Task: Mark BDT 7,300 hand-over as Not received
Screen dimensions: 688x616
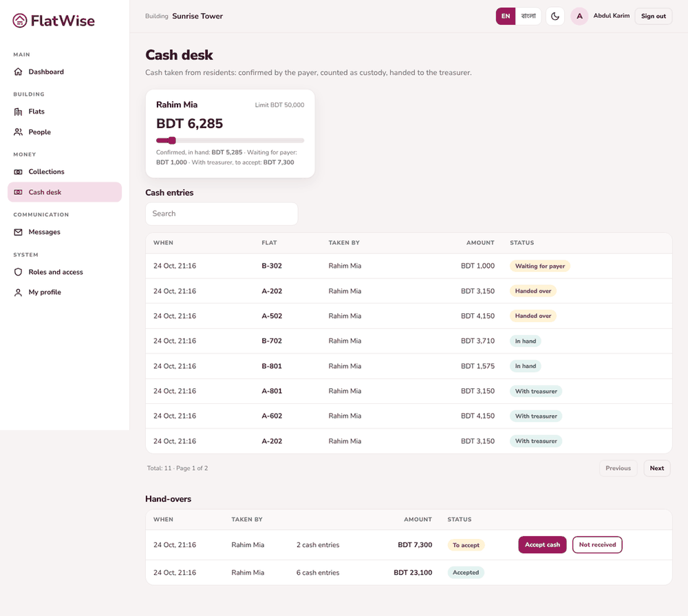Action: 597,544
